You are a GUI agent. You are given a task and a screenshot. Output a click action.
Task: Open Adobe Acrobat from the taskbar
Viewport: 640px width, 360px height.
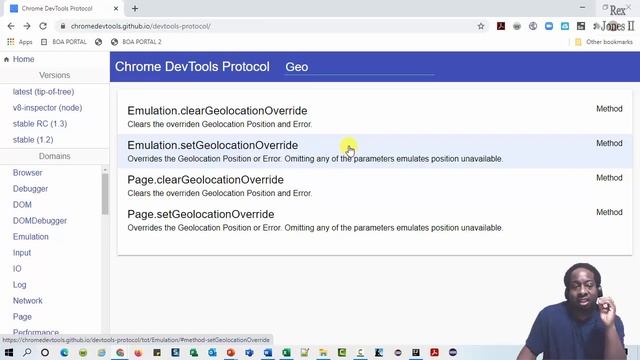[434, 352]
